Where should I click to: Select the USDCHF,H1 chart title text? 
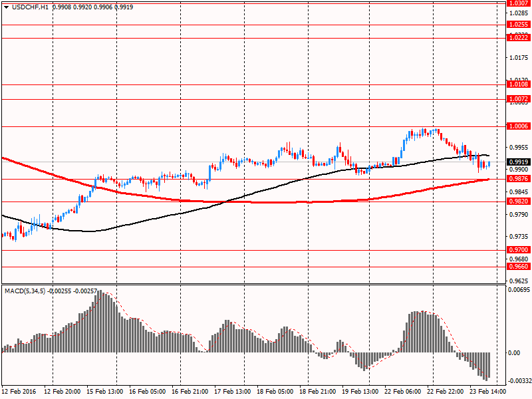tap(30, 7)
